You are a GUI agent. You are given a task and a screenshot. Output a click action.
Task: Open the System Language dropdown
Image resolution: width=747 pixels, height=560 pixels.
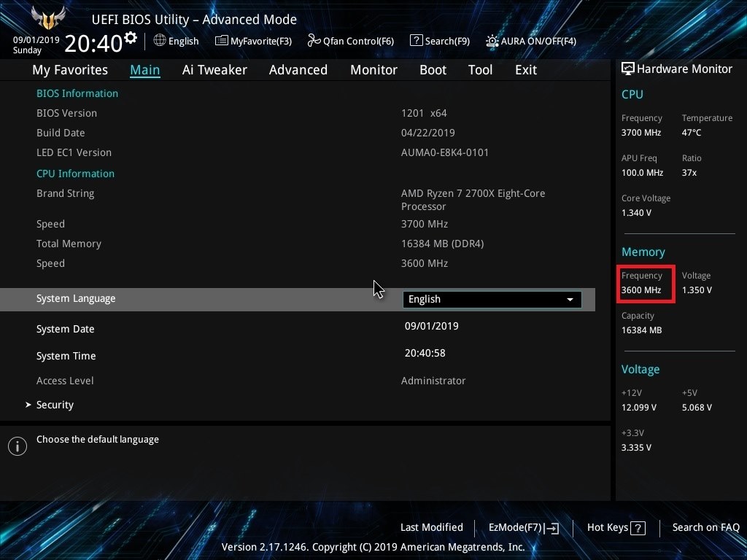(491, 299)
